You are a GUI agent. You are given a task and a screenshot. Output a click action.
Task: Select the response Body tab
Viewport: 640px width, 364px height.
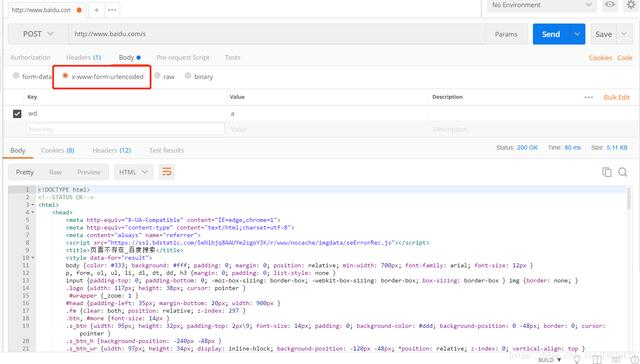(18, 150)
